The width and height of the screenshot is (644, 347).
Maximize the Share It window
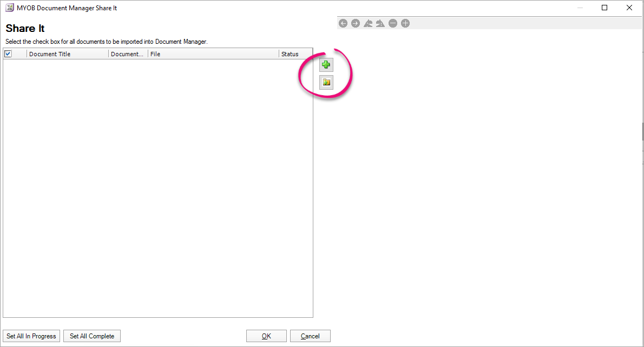(604, 8)
